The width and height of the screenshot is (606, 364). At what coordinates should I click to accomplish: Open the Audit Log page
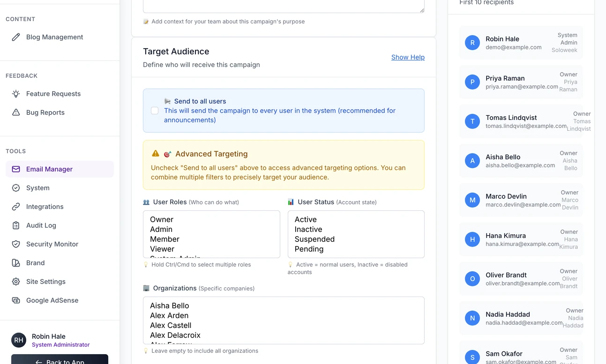tap(60, 225)
